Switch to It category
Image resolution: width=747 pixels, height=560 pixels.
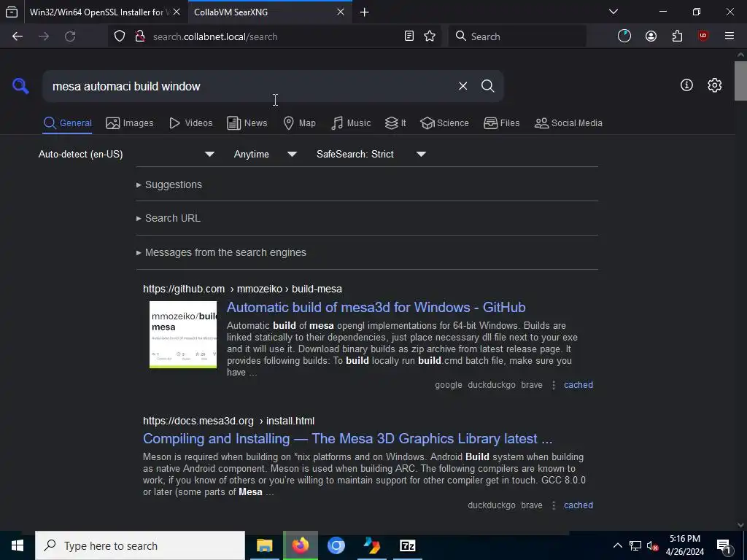coord(395,122)
